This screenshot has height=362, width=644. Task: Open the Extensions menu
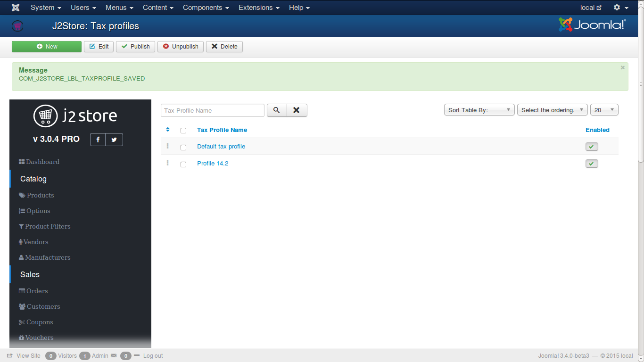tap(259, 8)
